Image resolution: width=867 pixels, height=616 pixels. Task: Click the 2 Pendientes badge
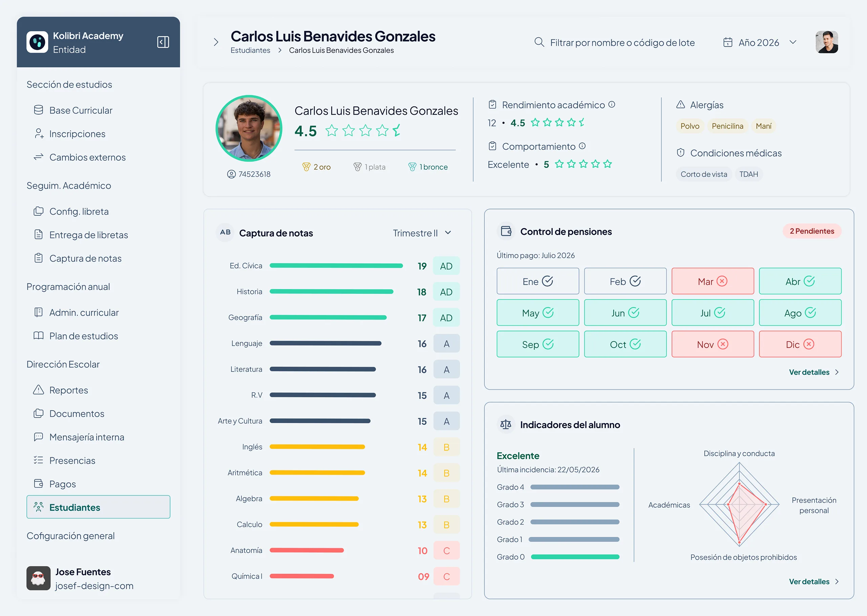[811, 231]
